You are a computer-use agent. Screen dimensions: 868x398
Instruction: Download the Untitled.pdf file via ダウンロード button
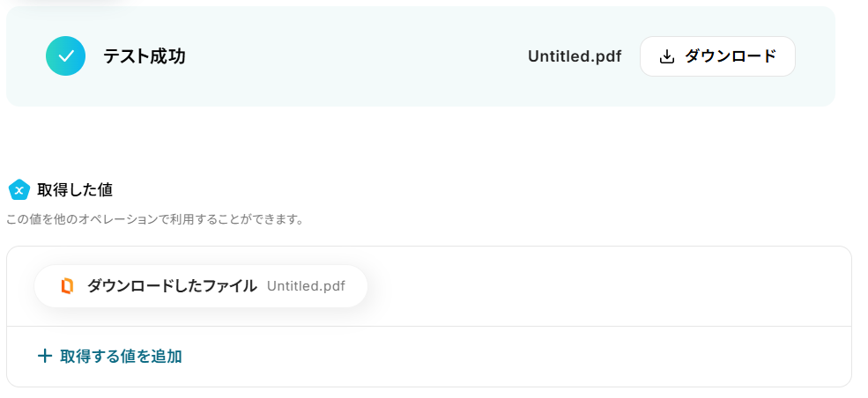[x=717, y=56]
